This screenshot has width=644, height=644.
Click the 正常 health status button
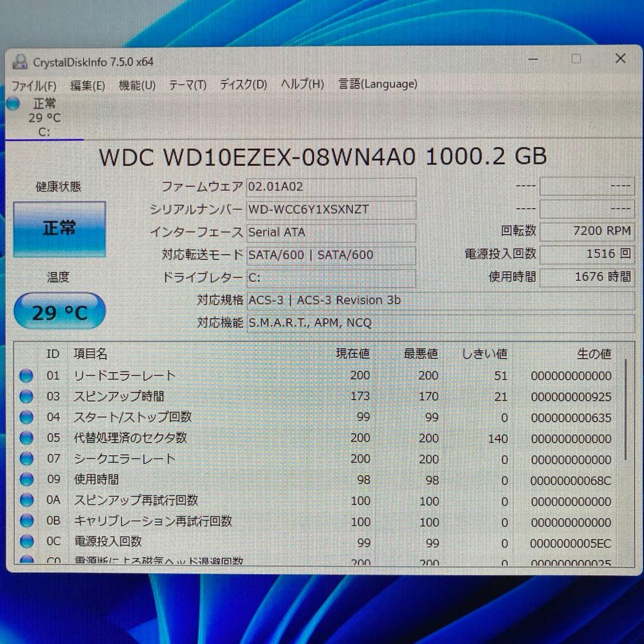click(x=58, y=228)
